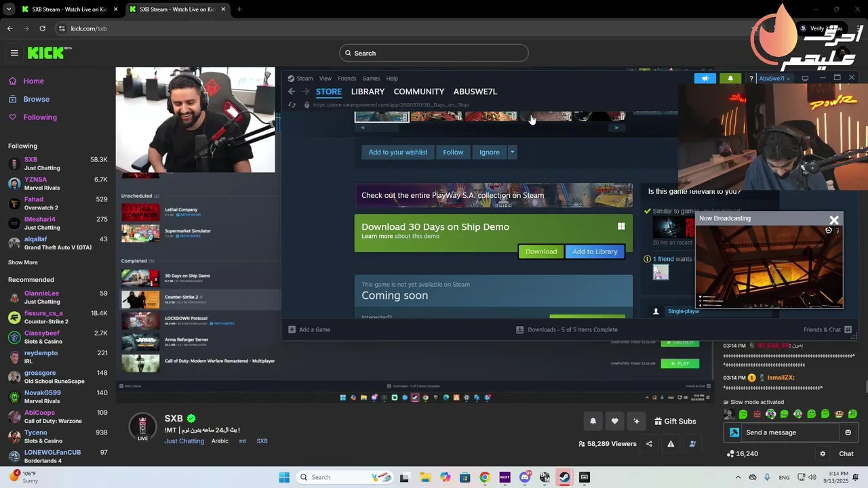Click Add a Game in Steam
The width and height of the screenshot is (868, 488).
pyautogui.click(x=309, y=329)
